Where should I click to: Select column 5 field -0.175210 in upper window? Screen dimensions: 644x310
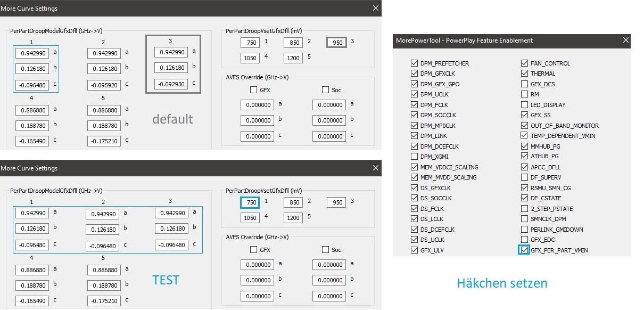click(x=104, y=141)
